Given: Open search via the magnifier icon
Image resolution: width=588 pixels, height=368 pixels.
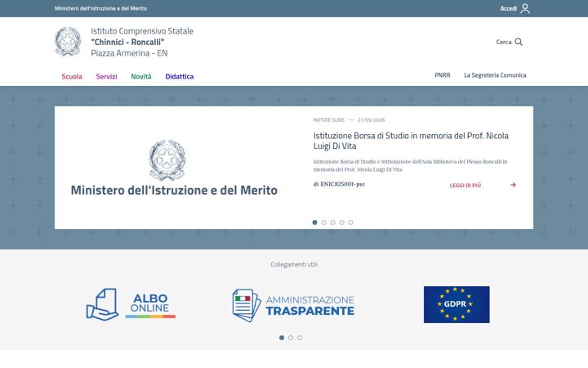Looking at the screenshot, I should click(519, 42).
